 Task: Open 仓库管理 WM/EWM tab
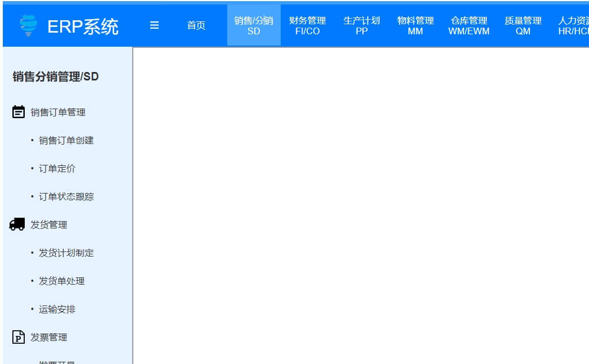click(x=469, y=25)
